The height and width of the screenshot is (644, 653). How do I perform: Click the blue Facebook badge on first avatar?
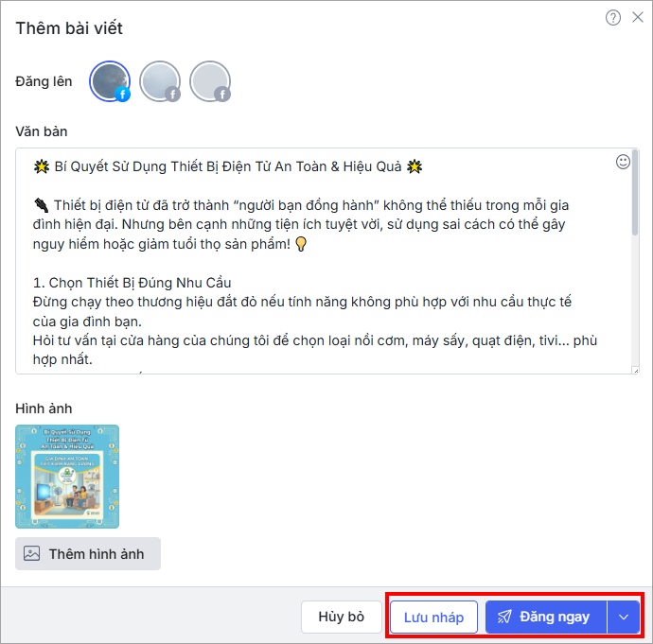point(122,95)
